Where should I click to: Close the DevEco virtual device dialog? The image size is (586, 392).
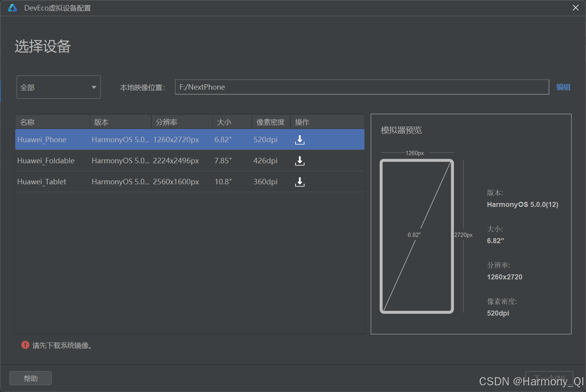575,8
